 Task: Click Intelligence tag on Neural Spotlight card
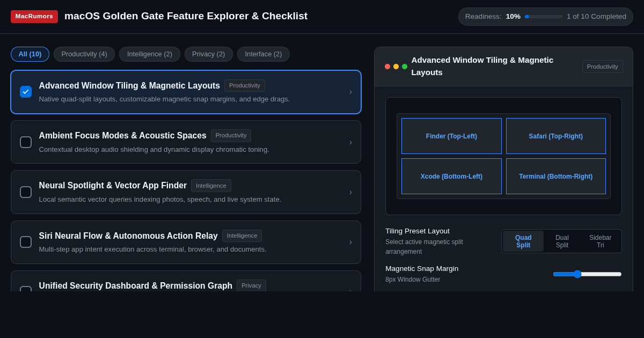pyautogui.click(x=211, y=186)
